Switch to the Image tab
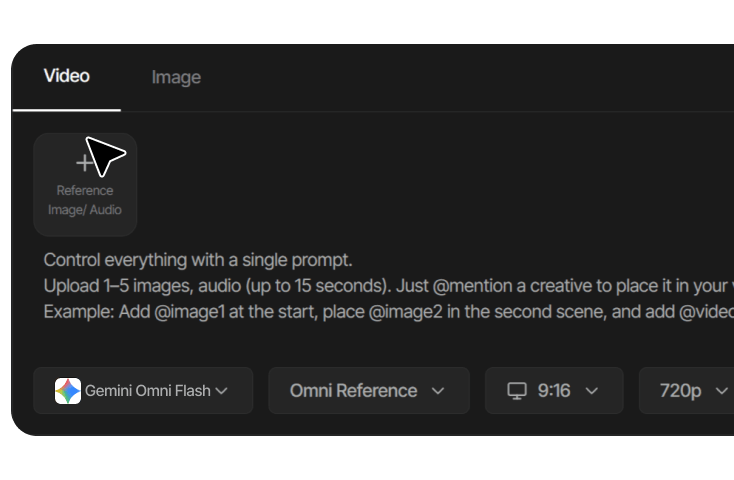Image resolution: width=734 pixels, height=480 pixels. tap(176, 77)
